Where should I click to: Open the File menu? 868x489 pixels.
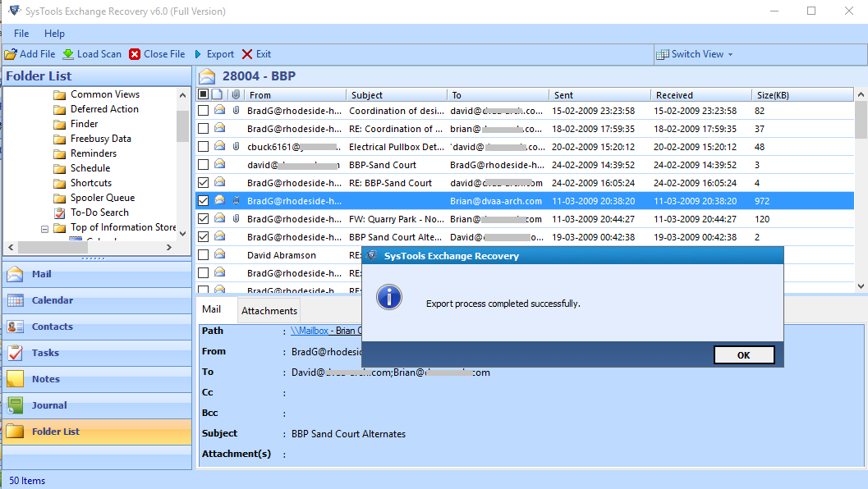pos(21,33)
